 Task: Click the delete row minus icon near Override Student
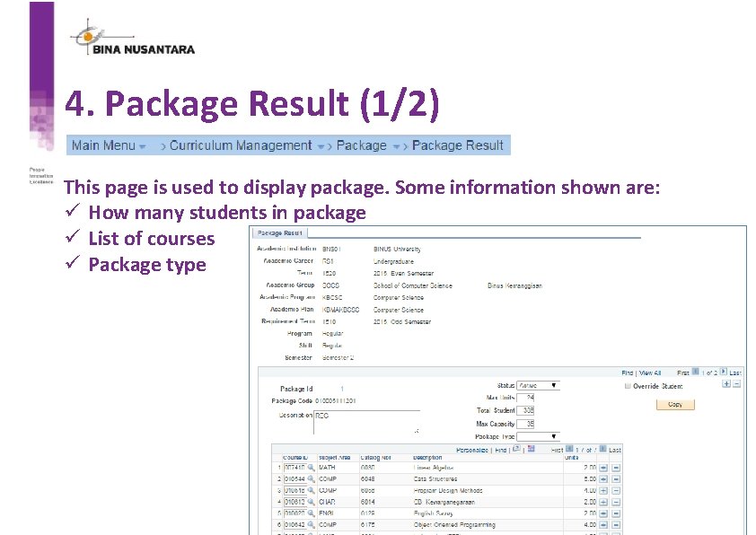734,384
